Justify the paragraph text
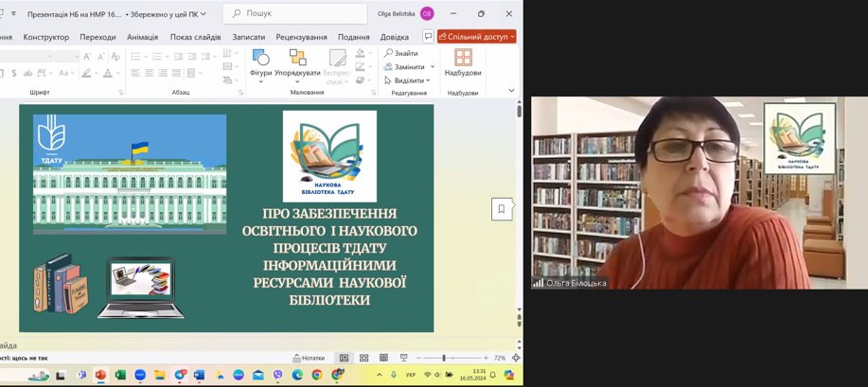Screen dimensions: 868x387 click(177, 73)
